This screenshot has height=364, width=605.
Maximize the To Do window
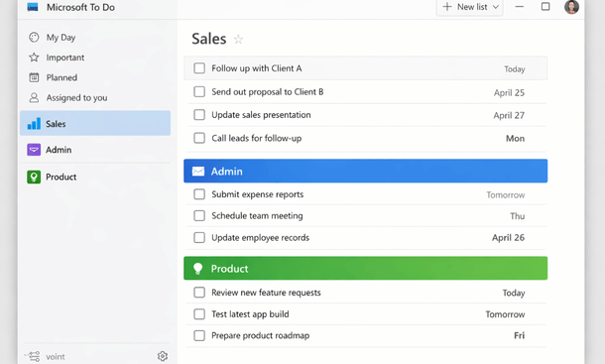[545, 7]
